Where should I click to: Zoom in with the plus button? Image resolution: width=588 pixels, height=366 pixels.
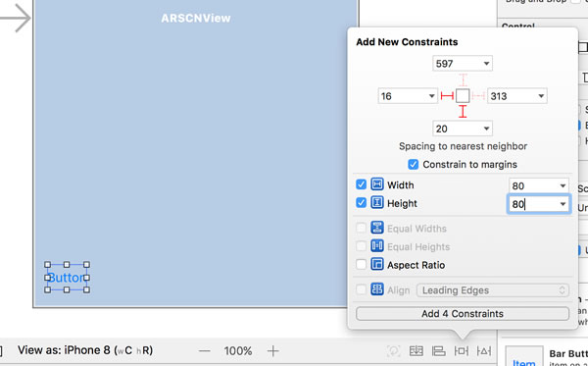click(x=273, y=351)
